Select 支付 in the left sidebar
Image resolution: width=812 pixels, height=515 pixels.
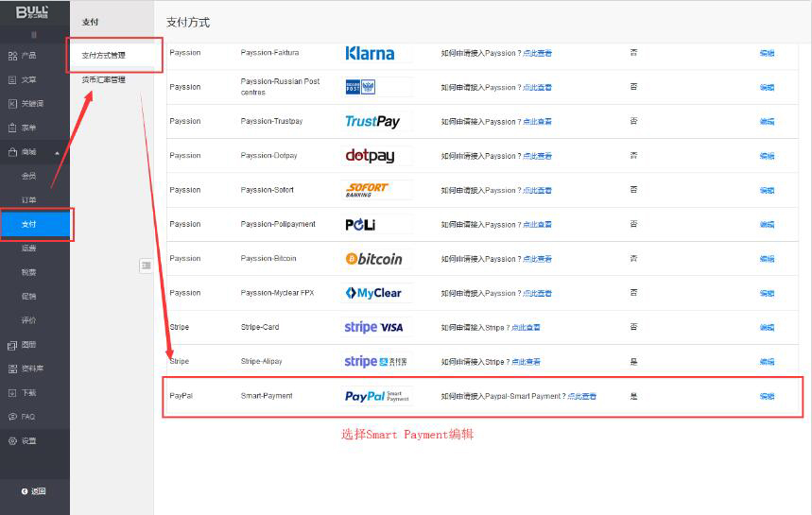tap(29, 224)
